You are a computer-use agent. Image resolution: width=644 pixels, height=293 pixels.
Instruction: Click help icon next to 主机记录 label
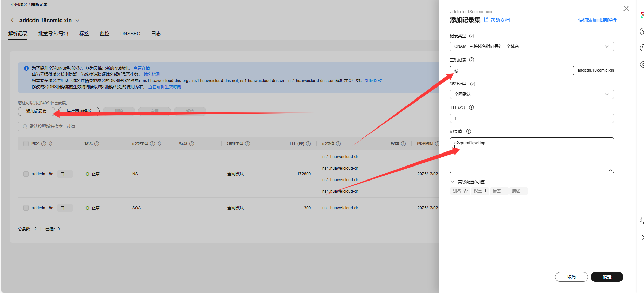click(x=471, y=60)
